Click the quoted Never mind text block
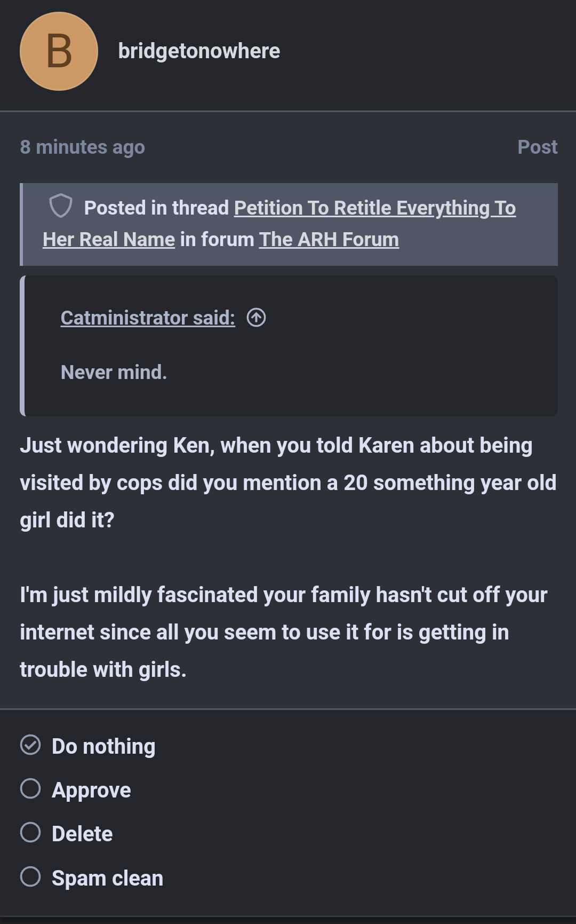The height and width of the screenshot is (924, 576). (x=114, y=372)
